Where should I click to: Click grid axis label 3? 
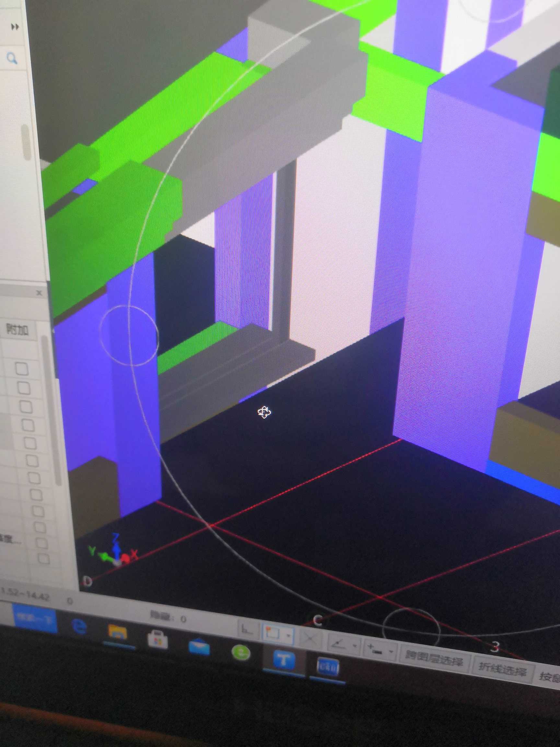495,646
